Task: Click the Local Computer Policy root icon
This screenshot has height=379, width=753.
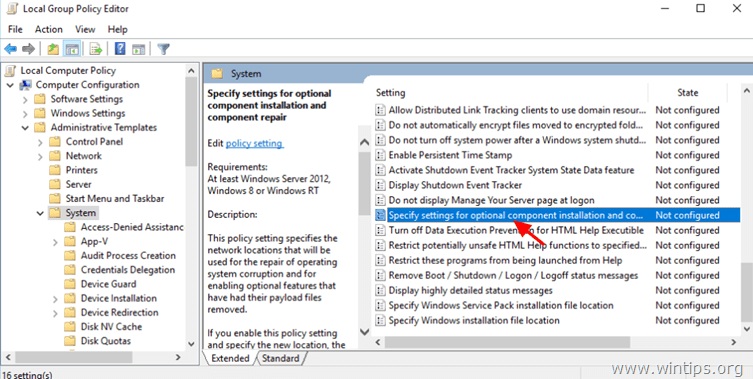Action: click(10, 71)
